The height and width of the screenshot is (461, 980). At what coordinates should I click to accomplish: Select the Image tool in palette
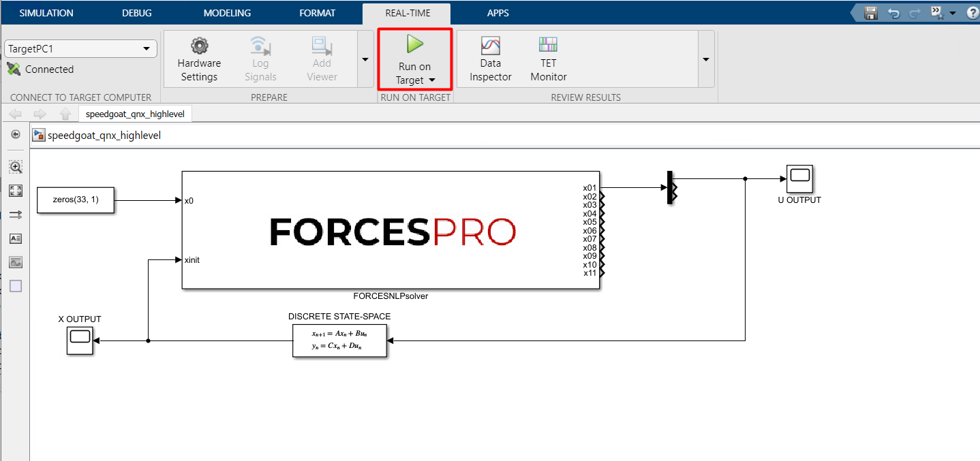(16, 262)
